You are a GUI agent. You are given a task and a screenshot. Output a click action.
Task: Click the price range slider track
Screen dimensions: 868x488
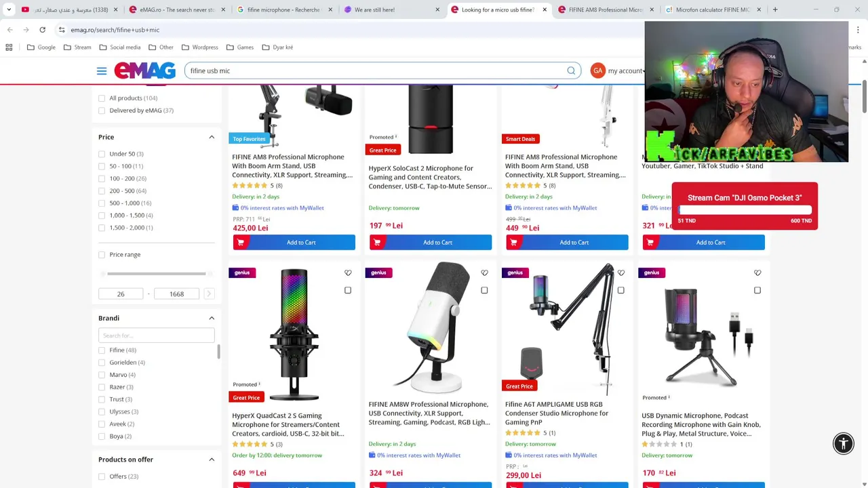point(156,274)
